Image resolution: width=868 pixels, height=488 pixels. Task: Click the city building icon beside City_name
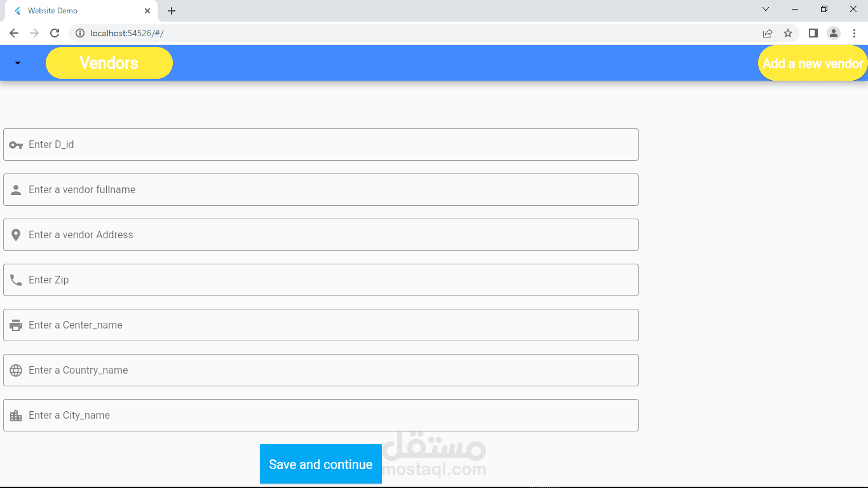click(16, 416)
